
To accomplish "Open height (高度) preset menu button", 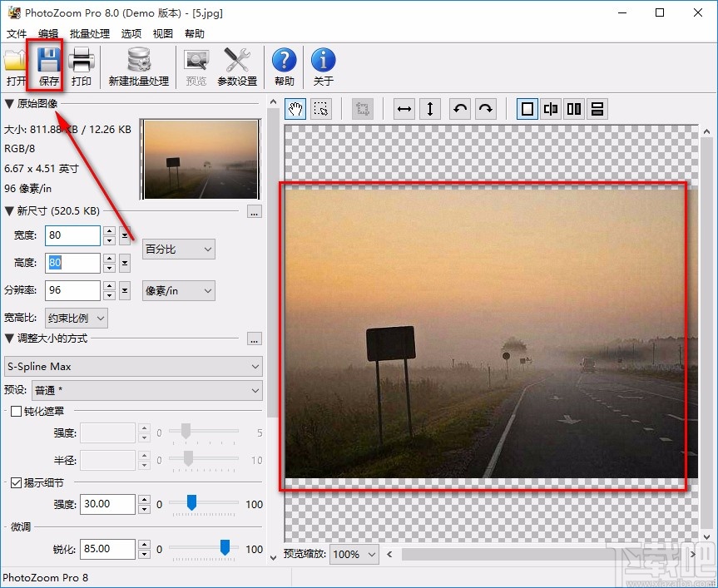I will point(125,263).
